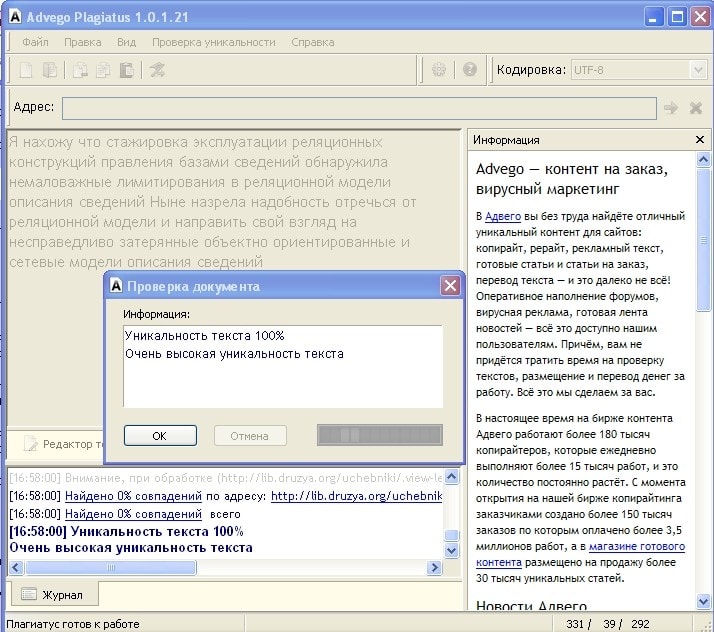The height and width of the screenshot is (632, 714).
Task: Click the paste clipboard toolbar icon
Action: (x=126, y=70)
